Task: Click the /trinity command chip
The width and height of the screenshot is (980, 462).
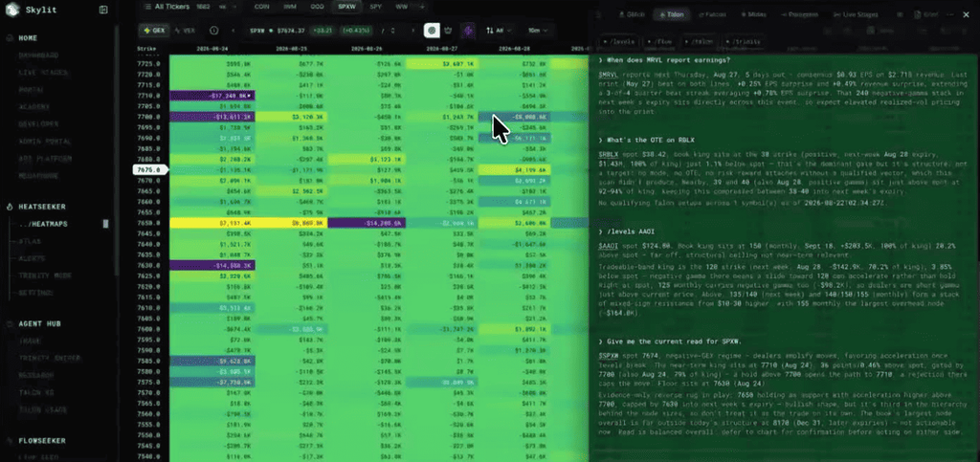Action: click(x=744, y=42)
